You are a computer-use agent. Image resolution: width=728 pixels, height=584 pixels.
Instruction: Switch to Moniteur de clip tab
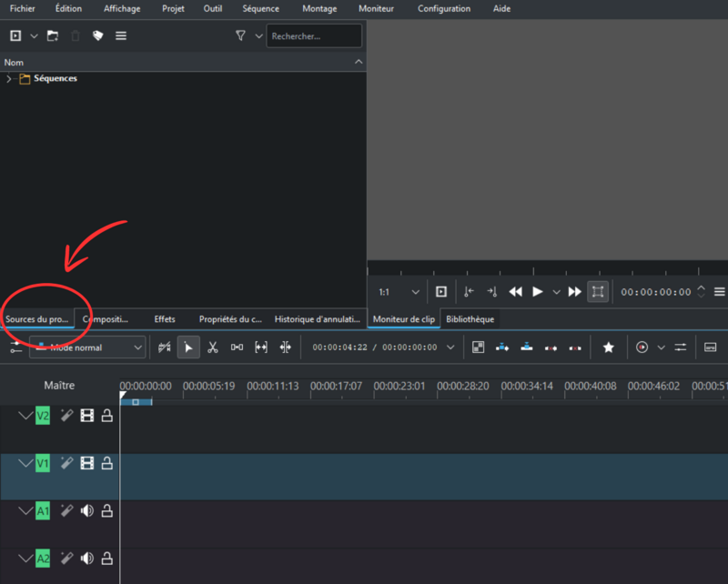pyautogui.click(x=403, y=319)
